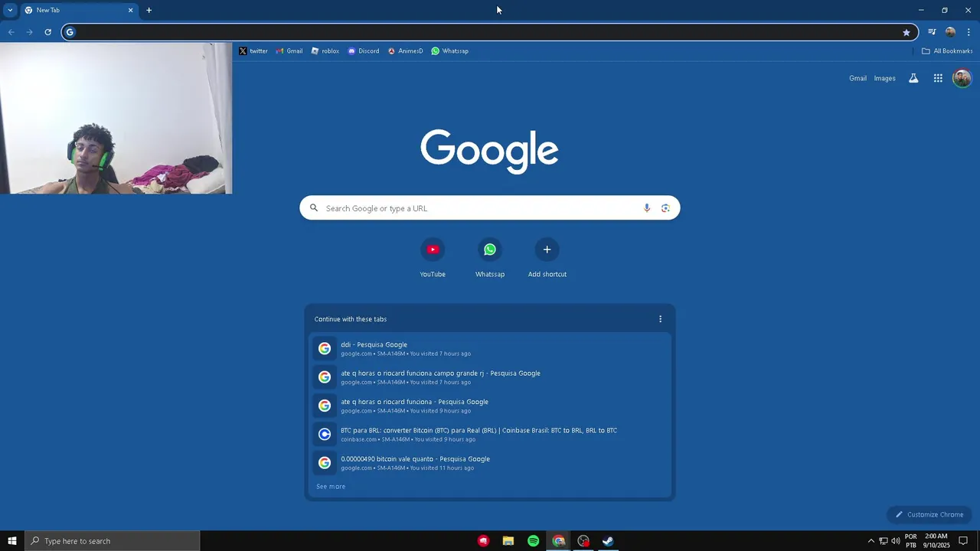980x551 pixels.
Task: Open Spotify from the taskbar
Action: pos(534,541)
